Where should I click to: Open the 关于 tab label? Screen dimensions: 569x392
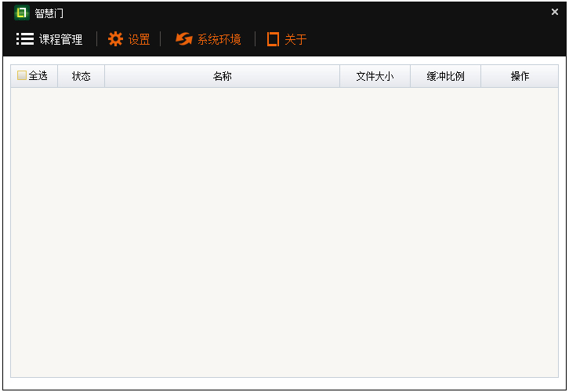click(295, 39)
